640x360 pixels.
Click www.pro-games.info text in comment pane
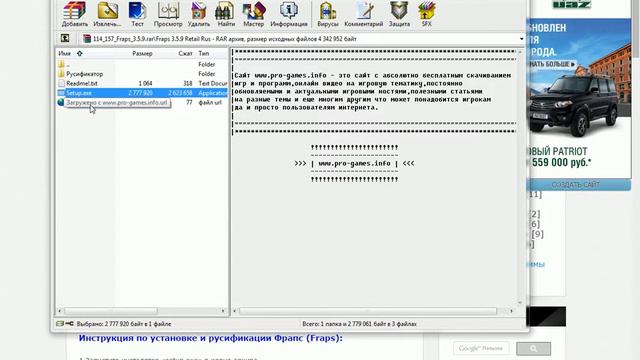click(x=354, y=163)
